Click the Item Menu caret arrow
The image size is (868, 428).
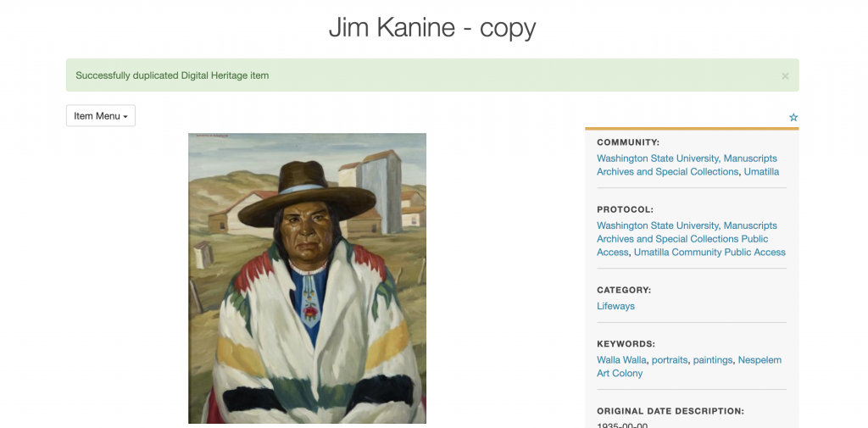(125, 117)
